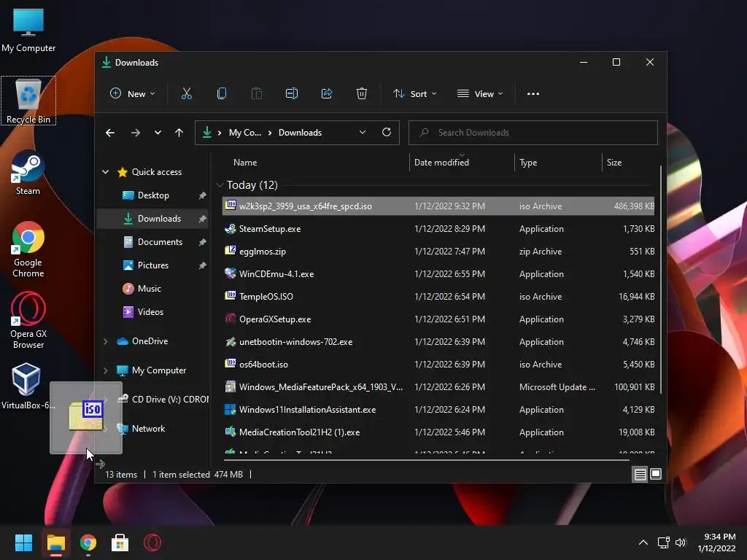Click the Search Downloads field
Screen dimensions: 747x560
point(533,133)
